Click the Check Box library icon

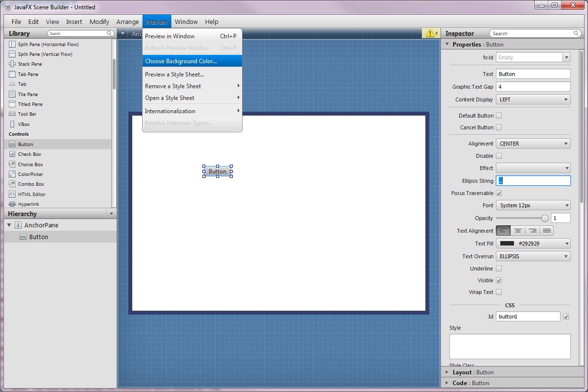(x=12, y=154)
